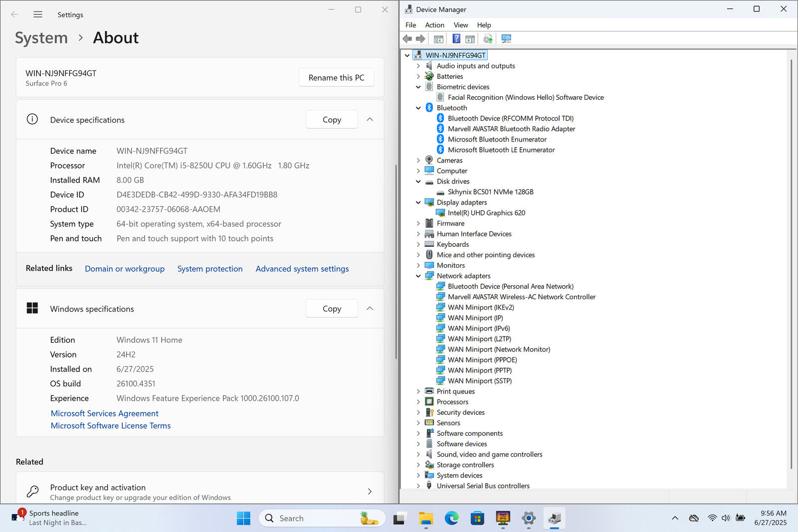Collapse the Network adapters category
The image size is (798, 532).
418,276
